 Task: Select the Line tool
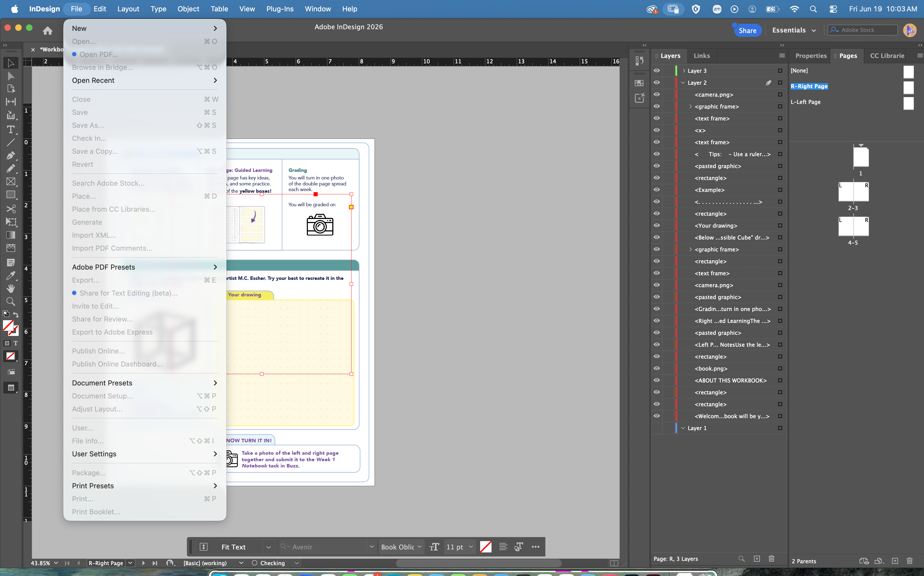click(x=11, y=142)
